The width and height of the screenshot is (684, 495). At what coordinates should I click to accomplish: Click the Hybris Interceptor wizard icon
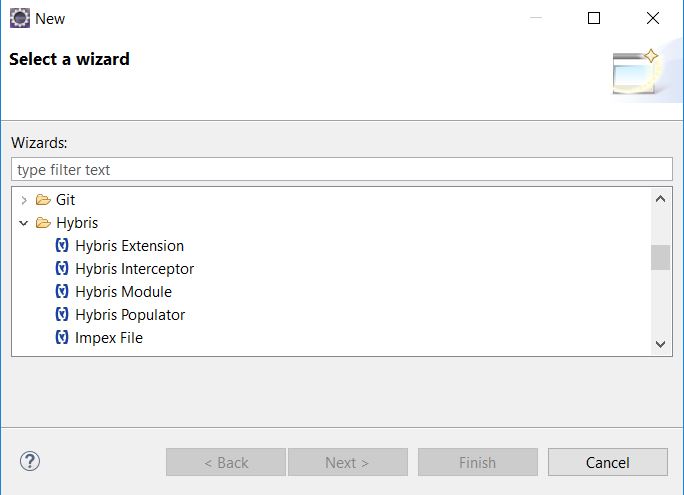click(62, 268)
